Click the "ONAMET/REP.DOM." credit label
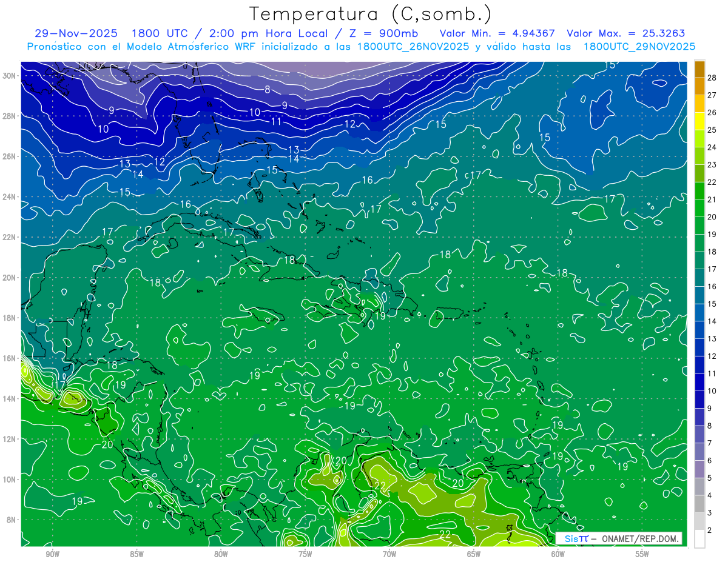Viewport: 728px width, 562px height. 639,538
